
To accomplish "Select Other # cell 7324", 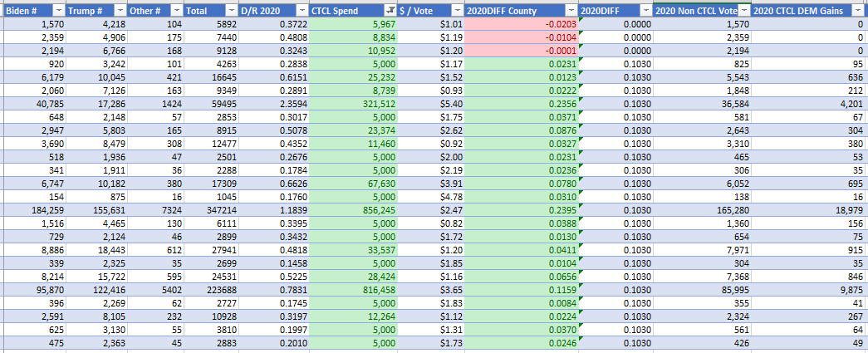I will point(155,209).
